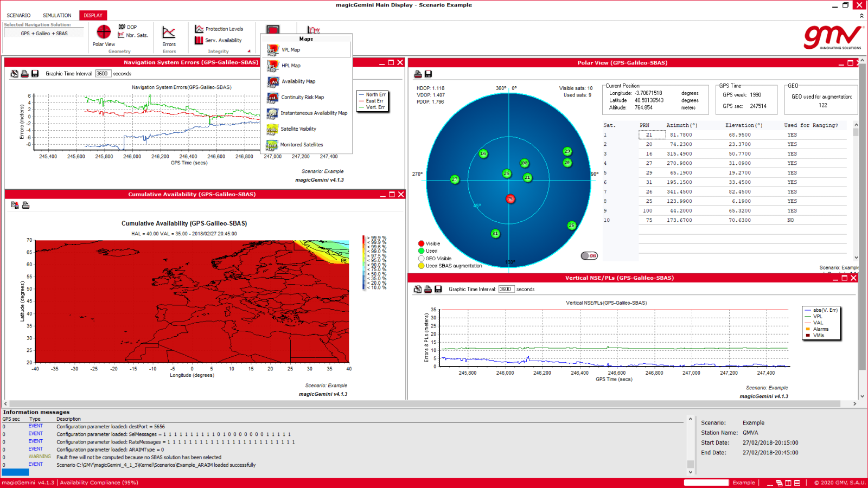Select Instantaneous Availability Map

(x=307, y=113)
